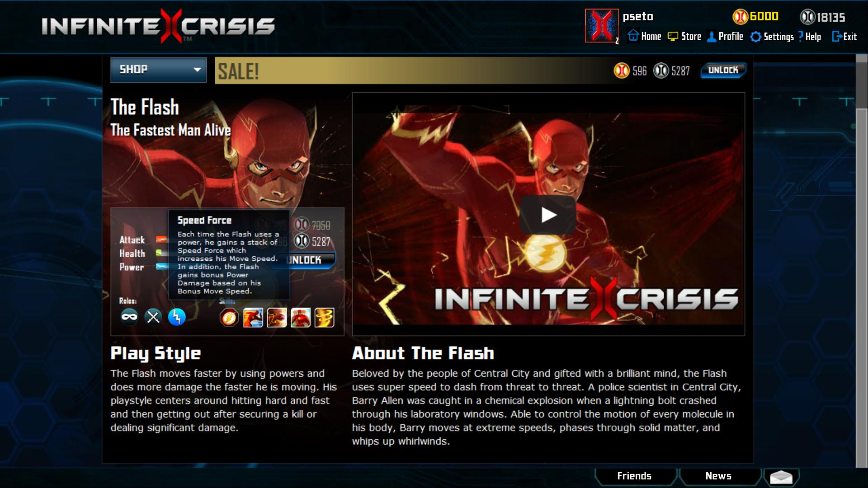The width and height of the screenshot is (868, 488).
Task: Open Profile from the top navigation
Action: [x=725, y=37]
